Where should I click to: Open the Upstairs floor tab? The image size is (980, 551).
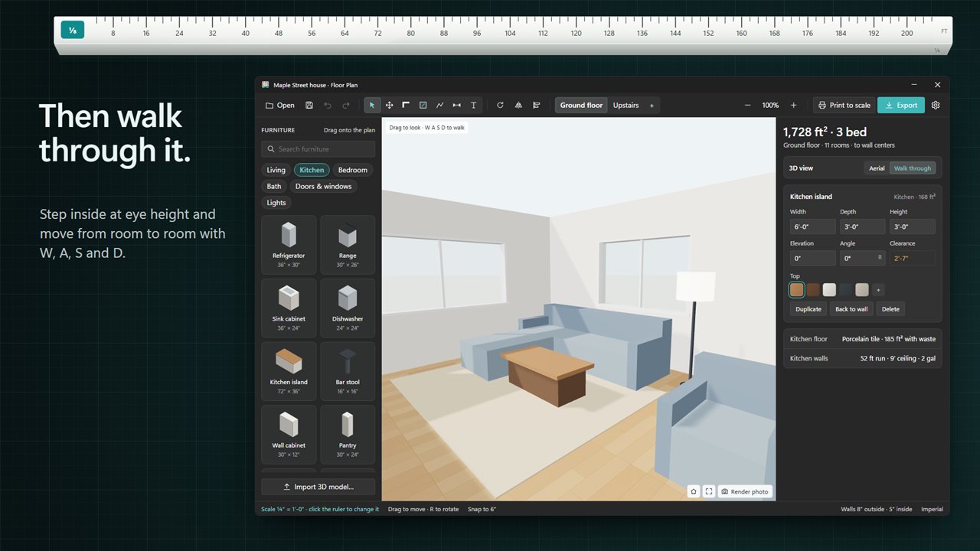tap(626, 106)
